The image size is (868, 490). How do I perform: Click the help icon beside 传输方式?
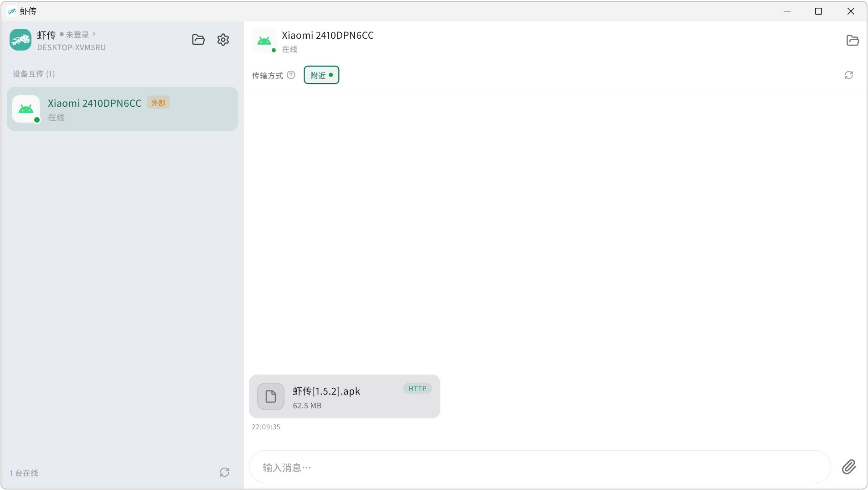tap(291, 75)
